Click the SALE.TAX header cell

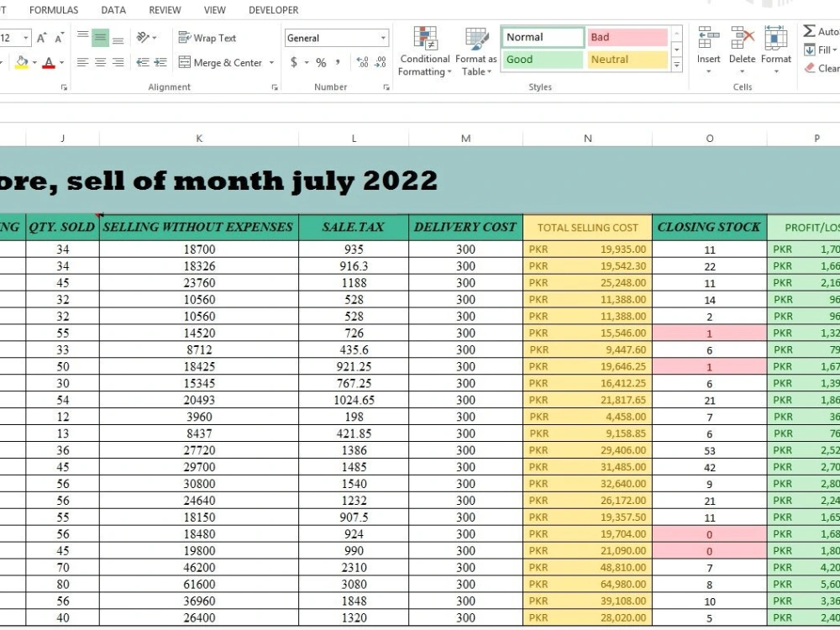click(x=354, y=227)
